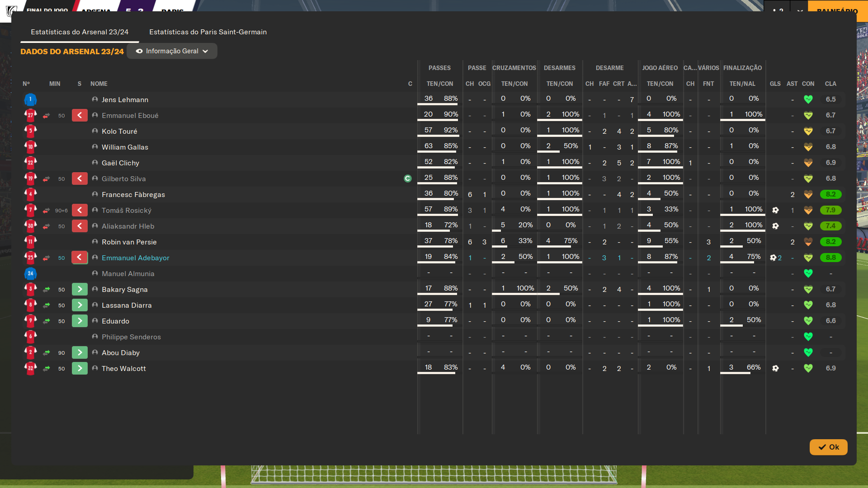The height and width of the screenshot is (488, 868).
Task: Open Emmanuel Adebayor player link
Action: pos(135,258)
